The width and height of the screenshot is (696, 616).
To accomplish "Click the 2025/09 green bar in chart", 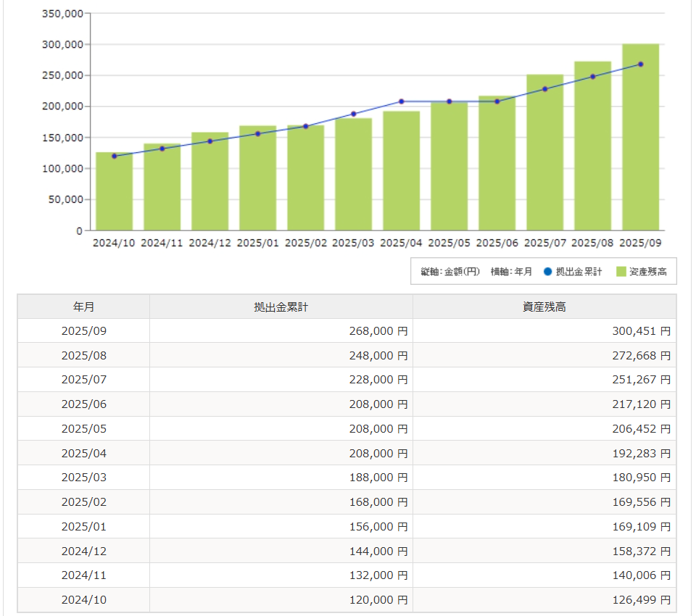I will pos(640,138).
